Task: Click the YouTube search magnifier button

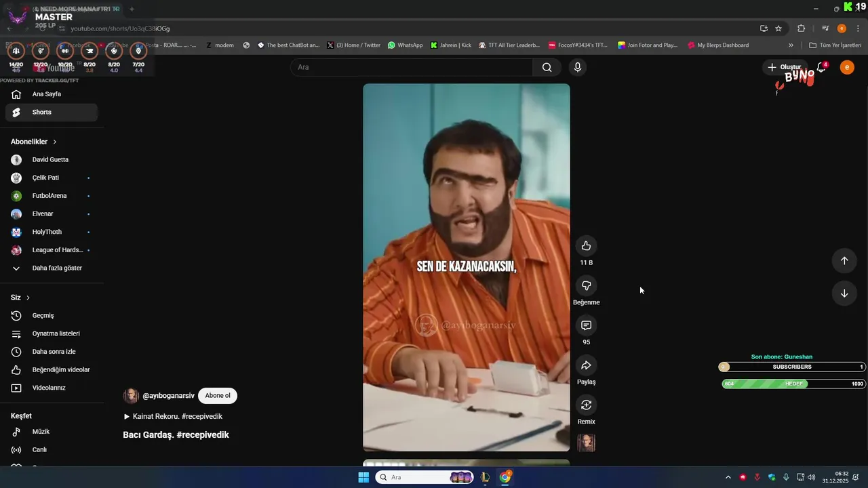Action: (x=547, y=67)
